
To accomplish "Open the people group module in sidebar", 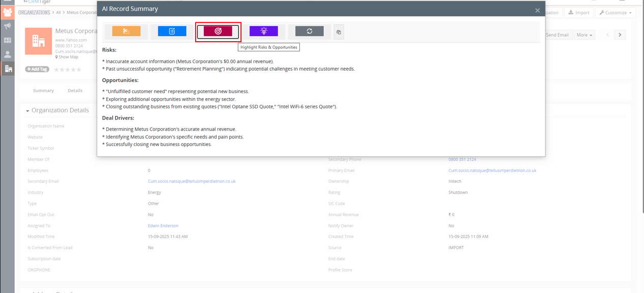I will click(x=7, y=12).
